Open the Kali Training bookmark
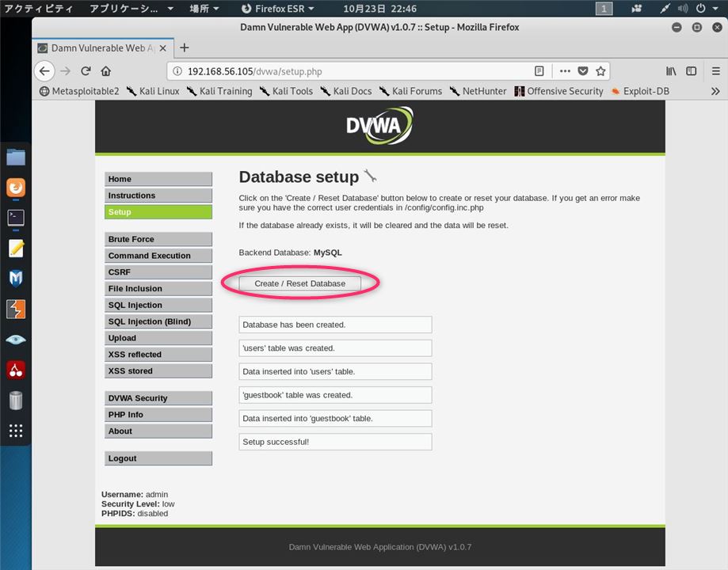Image resolution: width=728 pixels, height=570 pixels. pos(219,92)
